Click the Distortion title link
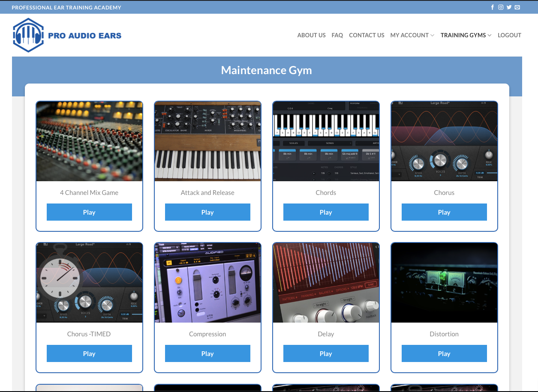This screenshot has width=538, height=392. click(444, 334)
